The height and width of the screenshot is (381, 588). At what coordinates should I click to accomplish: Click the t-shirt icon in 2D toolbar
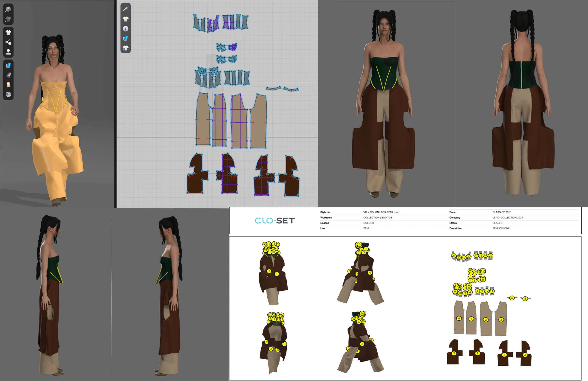pyautogui.click(x=125, y=19)
